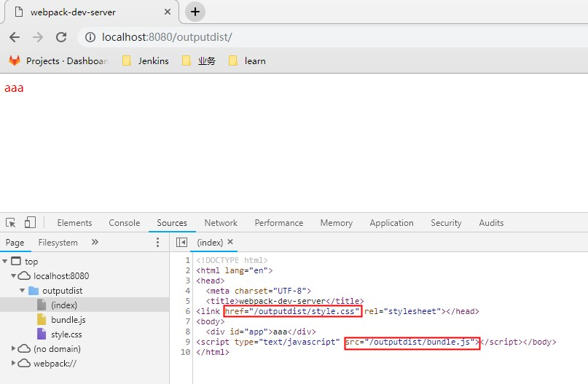The image size is (588, 384).
Task: Click the browser back arrow
Action: (x=15, y=37)
